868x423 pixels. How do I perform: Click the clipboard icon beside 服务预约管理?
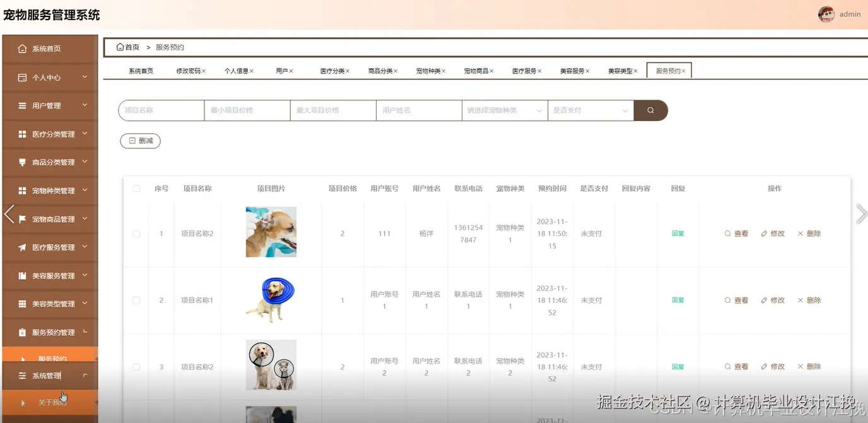coord(22,332)
